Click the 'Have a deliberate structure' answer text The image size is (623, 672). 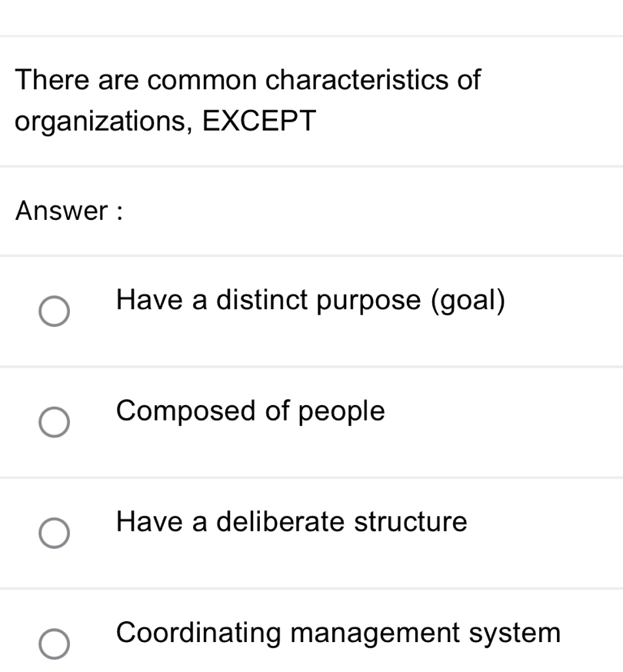click(x=291, y=523)
